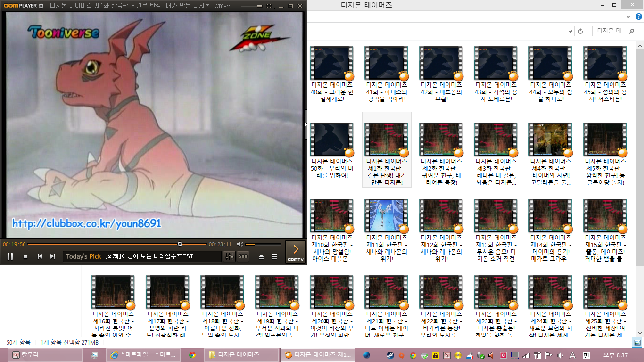Pause playback in GOM Player
Viewport: 644px width, 362px height.
[10, 256]
